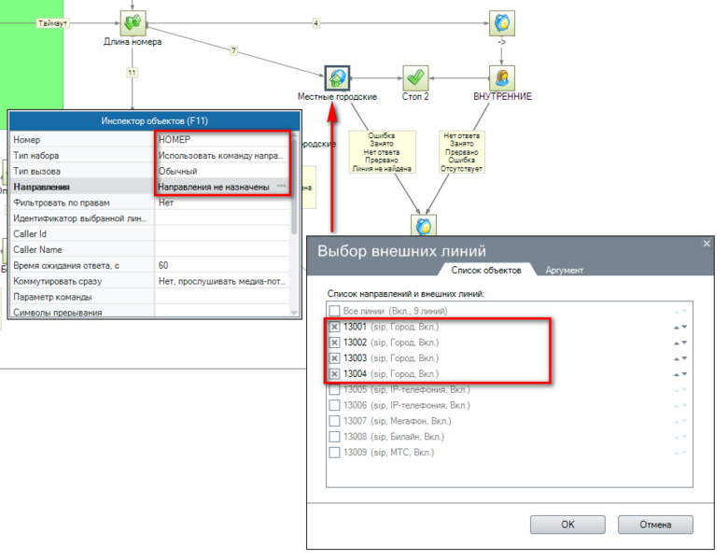Check line 13008 Билайн checkbox
The width and height of the screenshot is (728, 560).
point(334,437)
